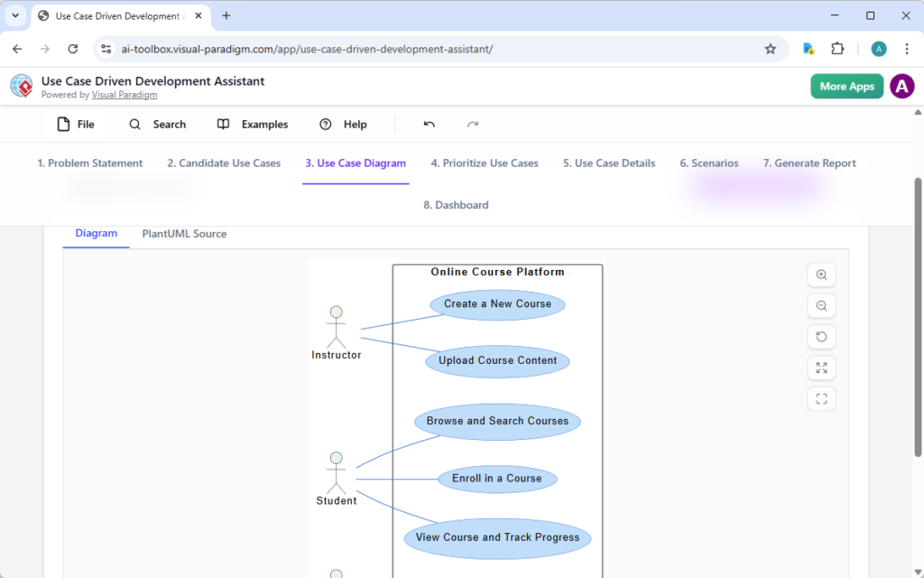
Task: Click the More Apps button
Action: tap(846, 86)
